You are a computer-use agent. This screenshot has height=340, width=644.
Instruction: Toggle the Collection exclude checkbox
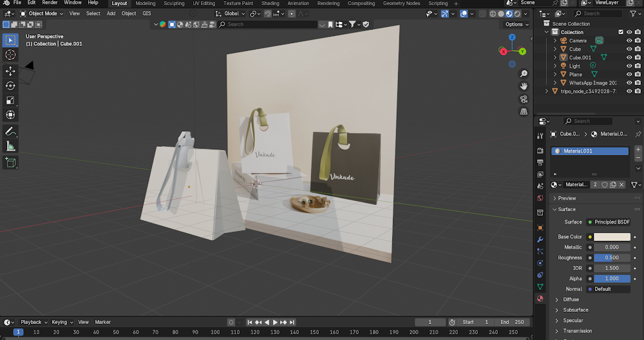pyautogui.click(x=621, y=32)
